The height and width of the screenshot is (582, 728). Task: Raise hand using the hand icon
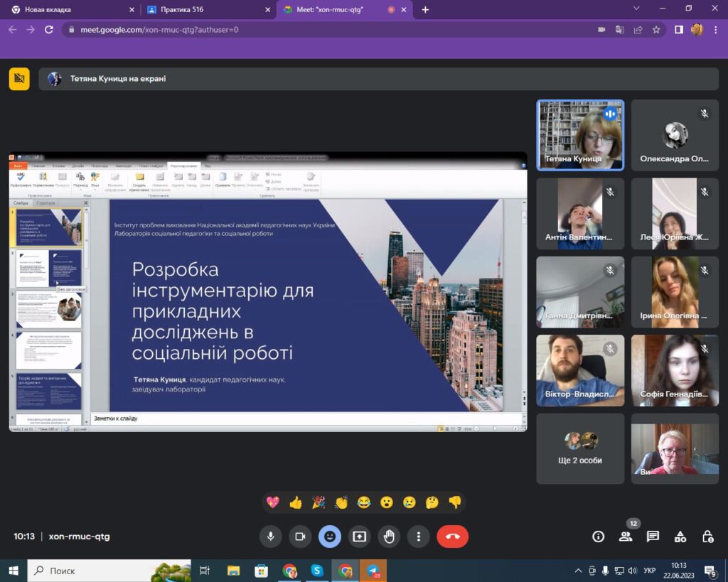389,537
